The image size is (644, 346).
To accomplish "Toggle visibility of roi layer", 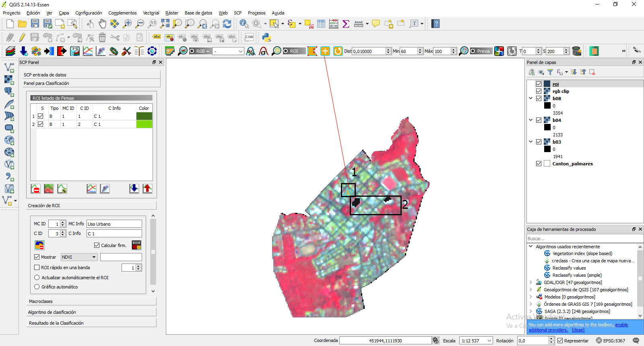I will [x=539, y=84].
